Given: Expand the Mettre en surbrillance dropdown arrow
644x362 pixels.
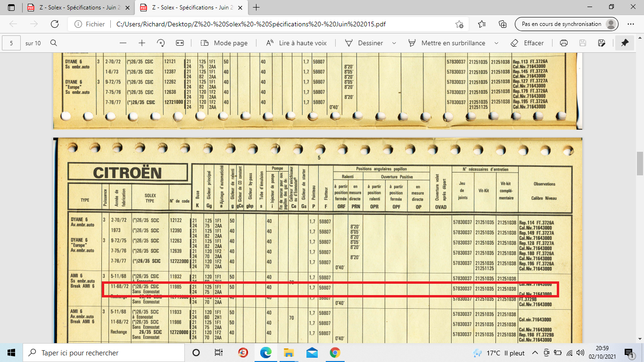Looking at the screenshot, I should click(x=496, y=43).
